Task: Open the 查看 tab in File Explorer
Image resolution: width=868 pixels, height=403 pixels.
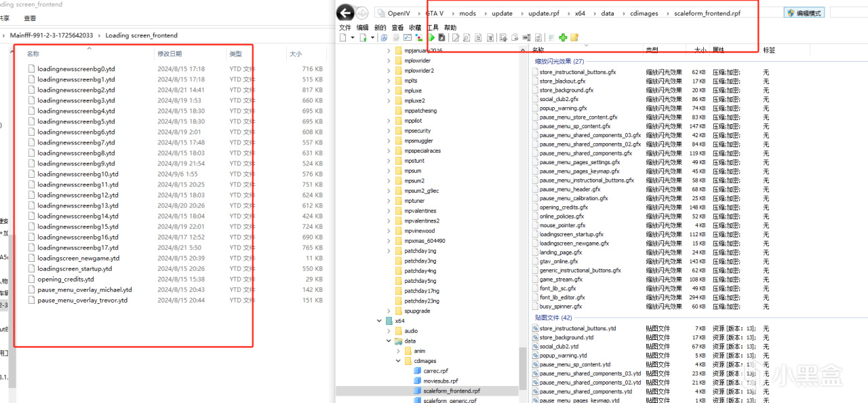Action: pyautogui.click(x=30, y=18)
